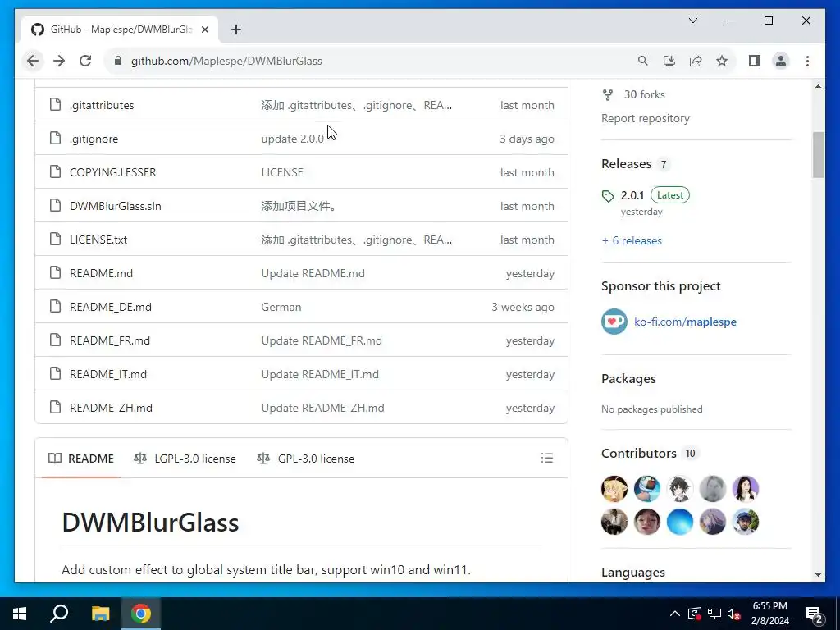Open Windows taskbar search

(59, 614)
